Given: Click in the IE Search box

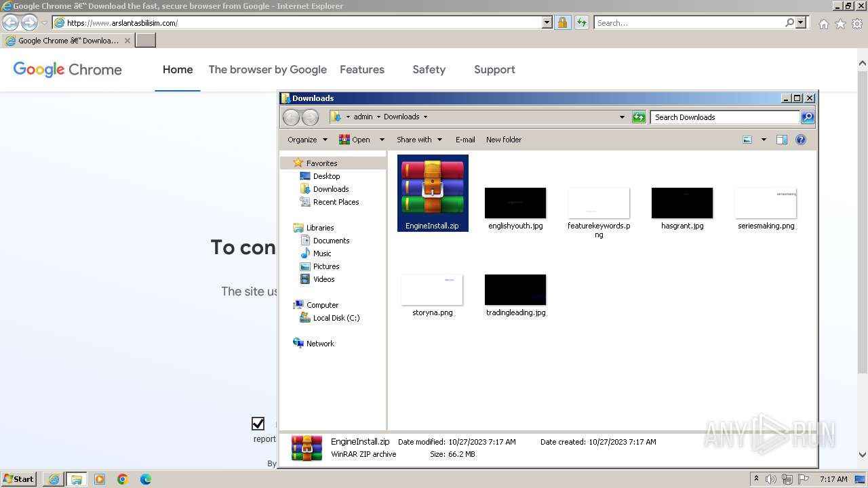Looking at the screenshot, I should 690,22.
